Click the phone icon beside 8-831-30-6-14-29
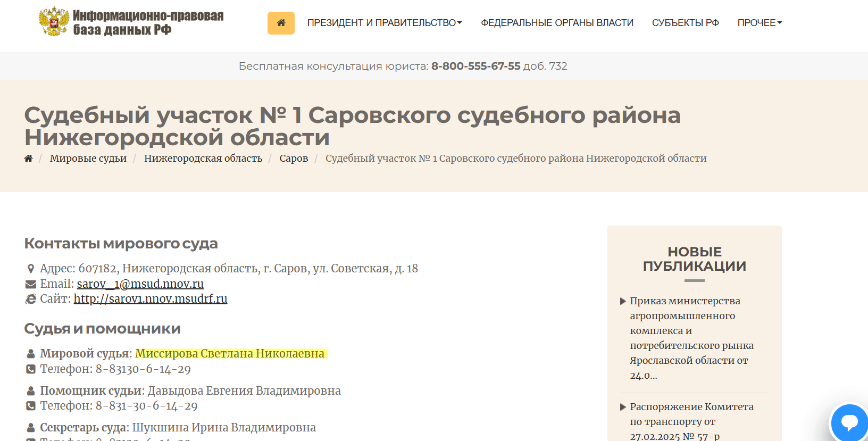868x441 pixels. pos(31,406)
